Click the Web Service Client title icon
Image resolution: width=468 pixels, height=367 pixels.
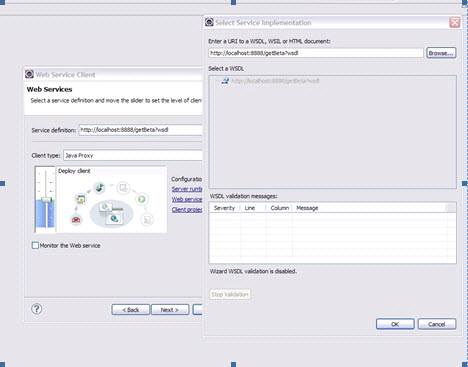pyautogui.click(x=30, y=74)
